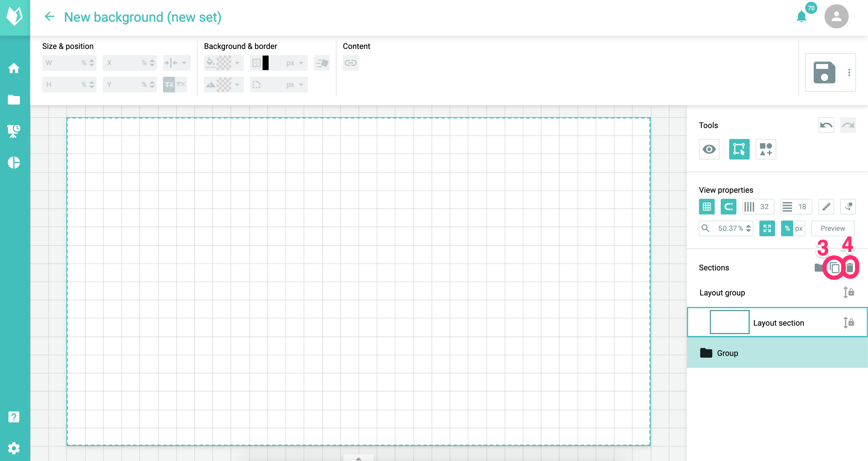Click the New background (new set) title

[x=143, y=17]
